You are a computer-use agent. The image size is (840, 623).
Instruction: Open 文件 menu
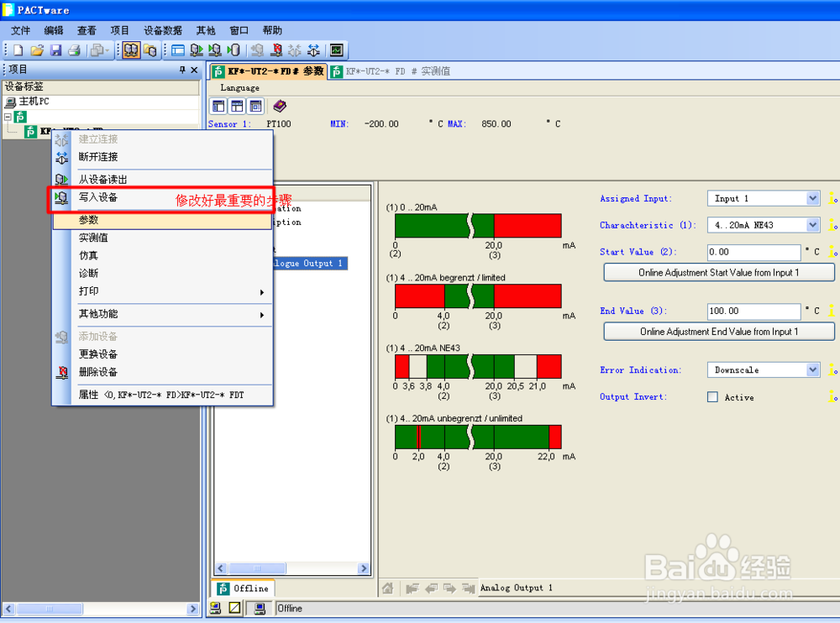point(21,30)
